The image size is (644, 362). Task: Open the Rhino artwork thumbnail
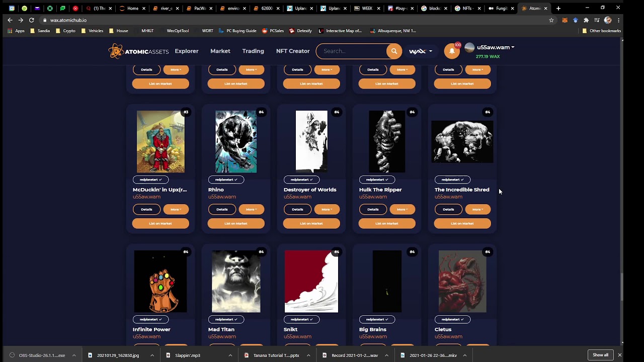point(236,142)
